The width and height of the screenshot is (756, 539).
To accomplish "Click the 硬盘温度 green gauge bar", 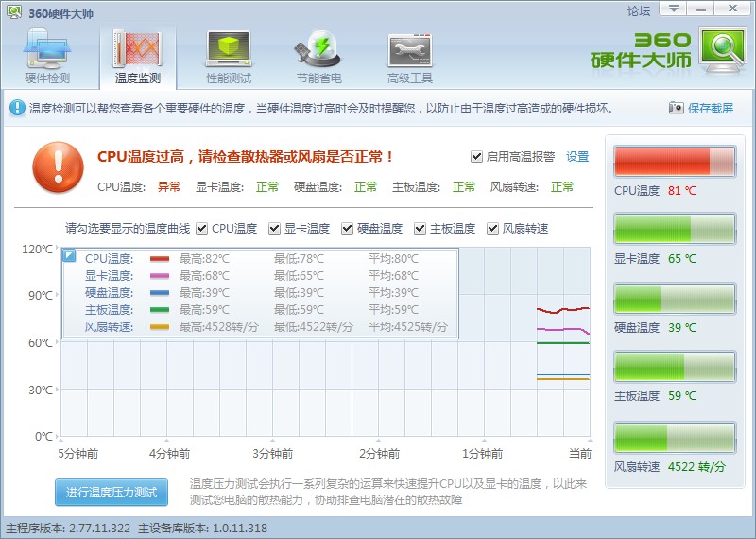I will coord(675,299).
